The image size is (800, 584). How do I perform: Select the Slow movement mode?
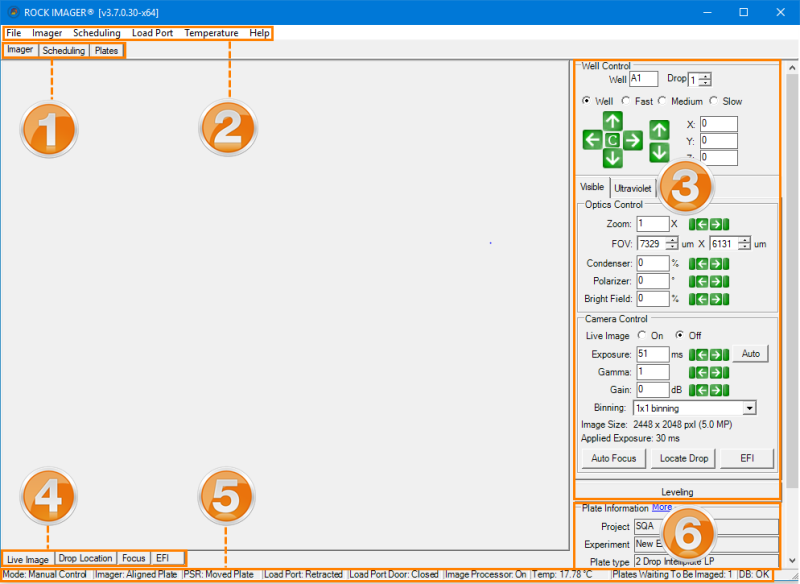click(x=712, y=101)
